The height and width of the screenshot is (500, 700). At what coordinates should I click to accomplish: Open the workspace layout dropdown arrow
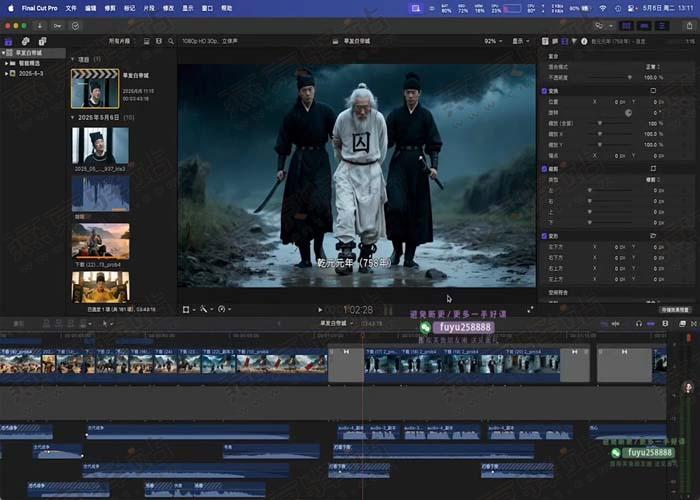[611, 26]
